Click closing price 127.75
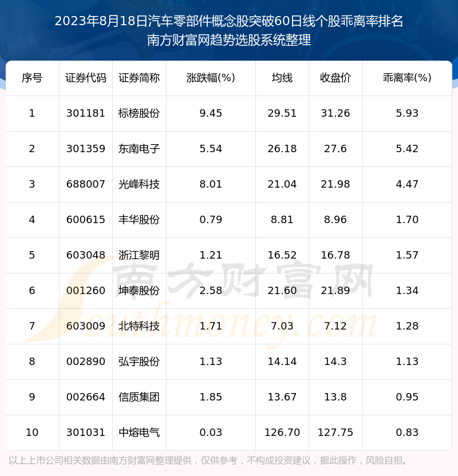Image resolution: width=458 pixels, height=476 pixels. [335, 433]
